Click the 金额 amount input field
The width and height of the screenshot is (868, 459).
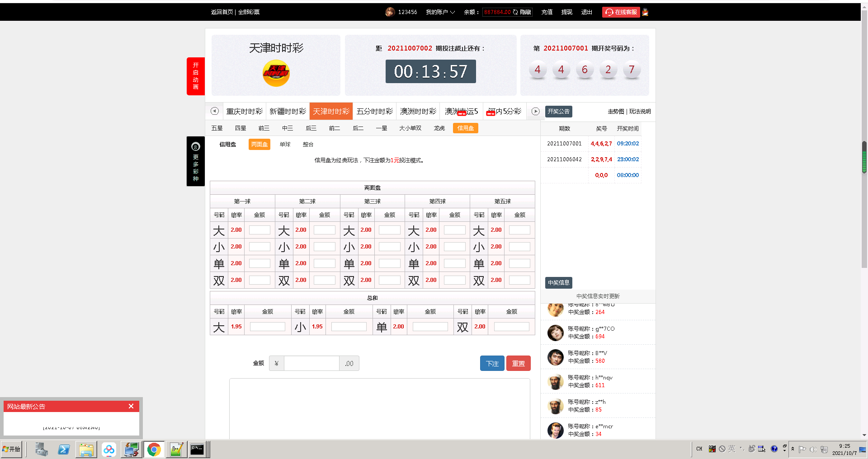pos(311,363)
